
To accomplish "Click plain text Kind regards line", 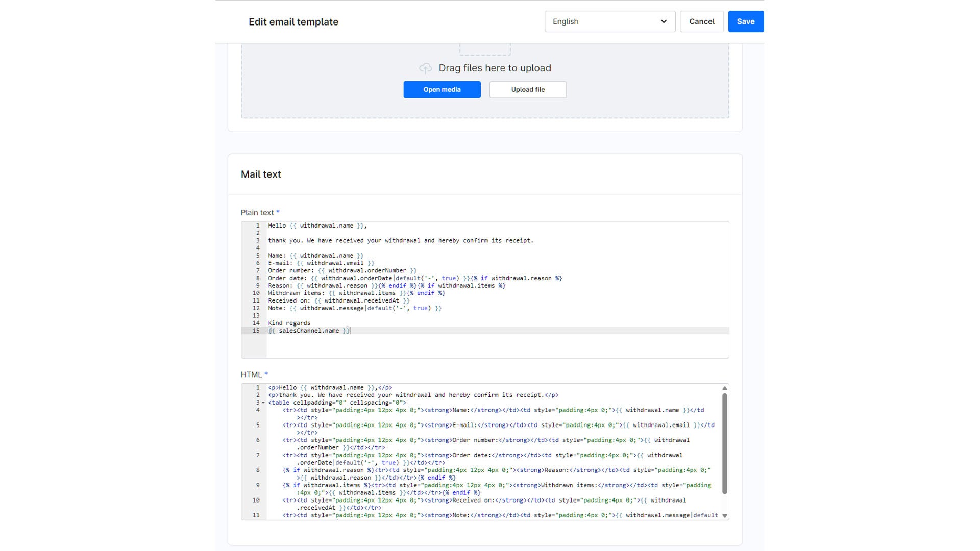I will (x=289, y=323).
